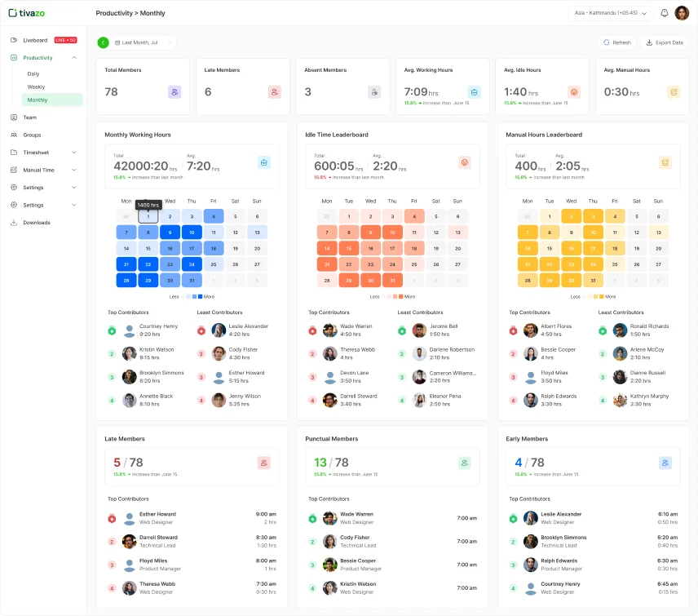The height and width of the screenshot is (616, 698).
Task: Click the Late Members card icon
Action: click(x=274, y=92)
